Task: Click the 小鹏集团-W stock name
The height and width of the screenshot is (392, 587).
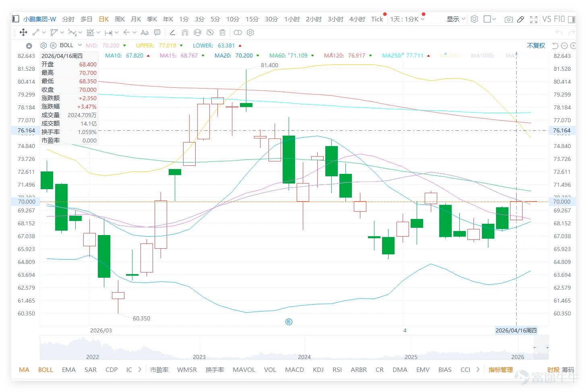Action: (39, 19)
